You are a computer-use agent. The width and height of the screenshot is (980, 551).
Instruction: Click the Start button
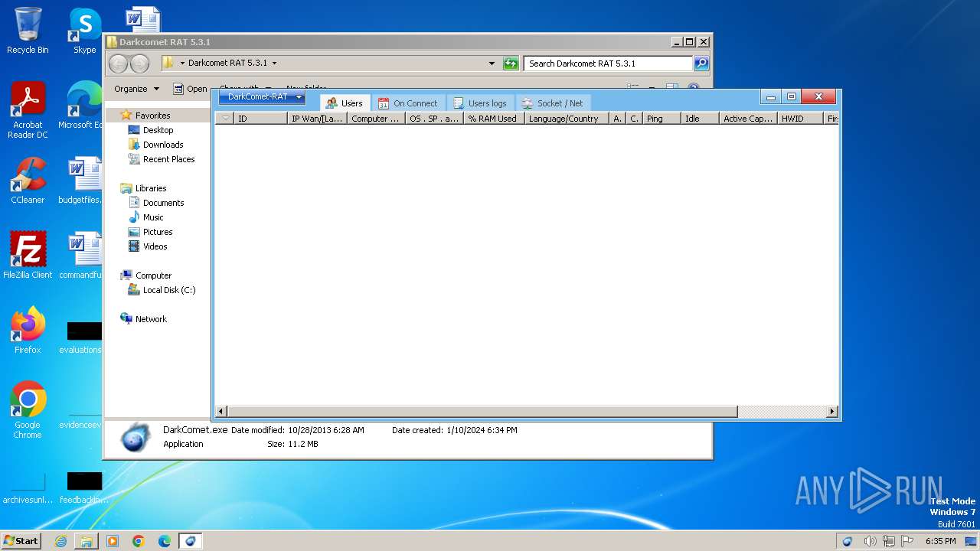[21, 541]
